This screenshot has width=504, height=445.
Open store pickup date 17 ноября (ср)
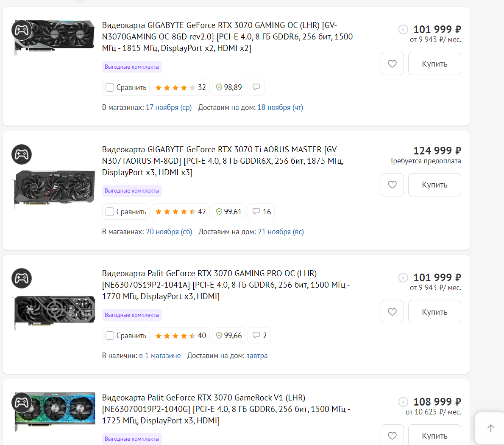point(169,107)
